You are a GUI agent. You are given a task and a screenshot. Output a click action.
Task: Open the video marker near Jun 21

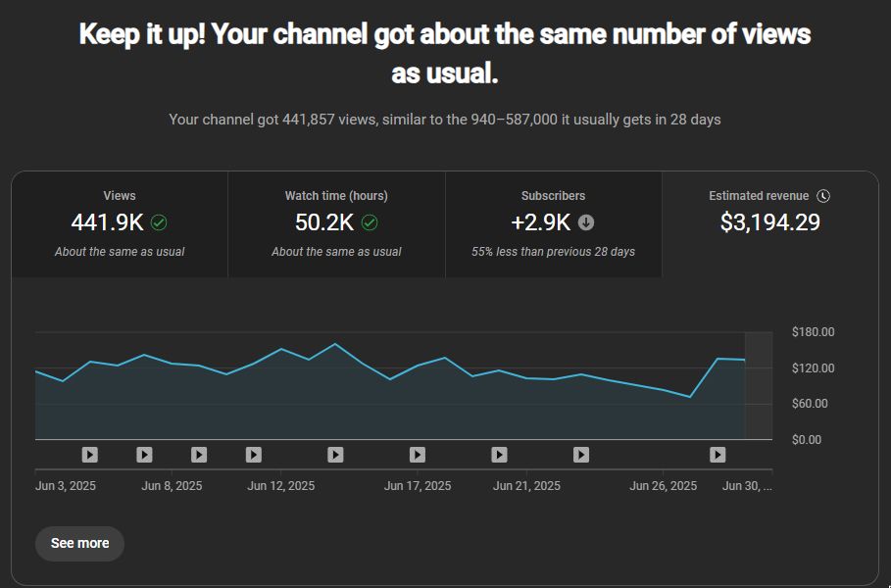[498, 454]
